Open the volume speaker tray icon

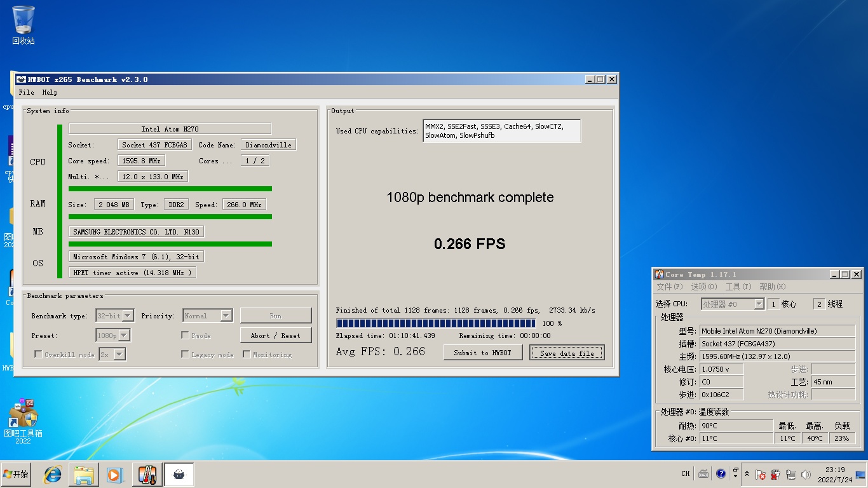[x=806, y=474]
